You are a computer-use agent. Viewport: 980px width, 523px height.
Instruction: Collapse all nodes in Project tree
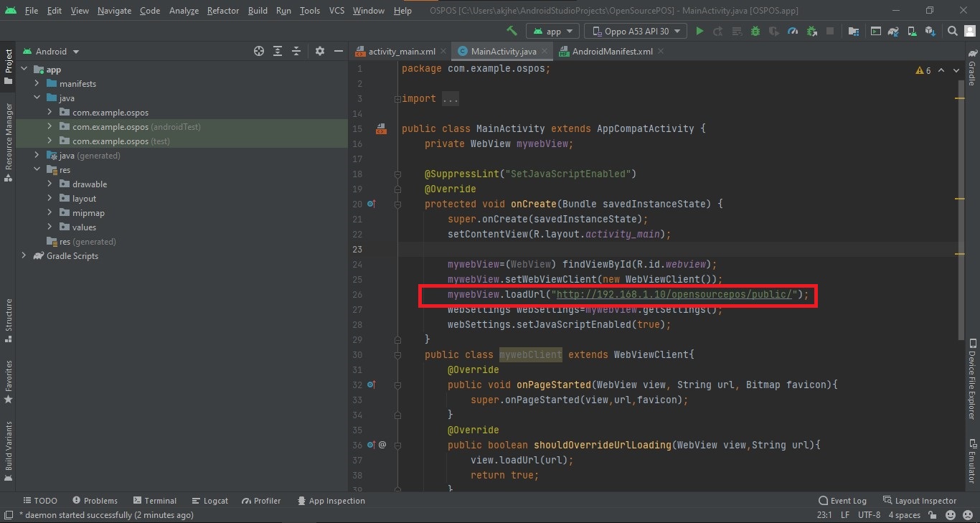(296, 51)
